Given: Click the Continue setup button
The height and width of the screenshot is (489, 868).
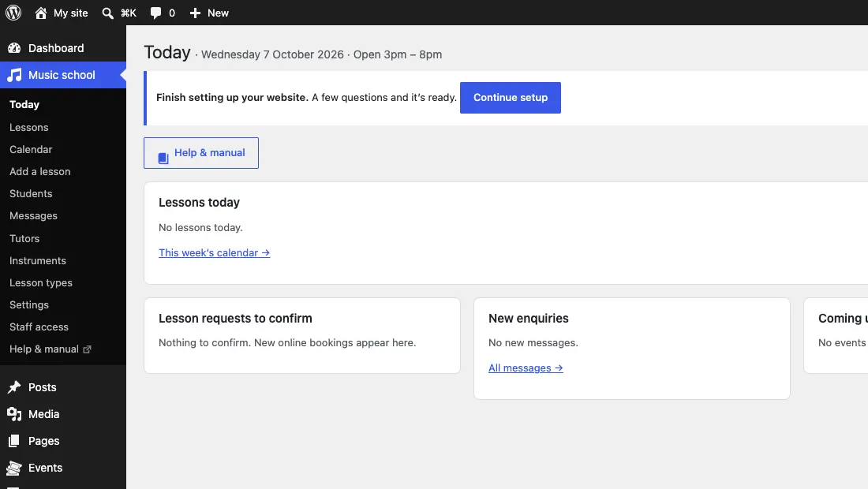Looking at the screenshot, I should (x=511, y=97).
